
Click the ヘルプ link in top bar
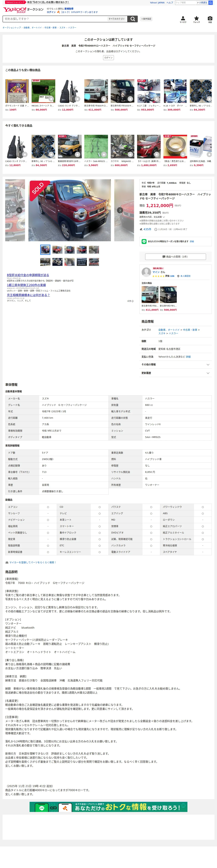coord(170,3)
